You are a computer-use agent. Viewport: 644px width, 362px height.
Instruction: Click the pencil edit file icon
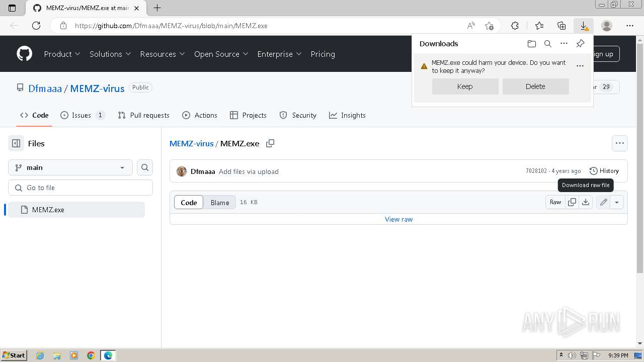[603, 202]
